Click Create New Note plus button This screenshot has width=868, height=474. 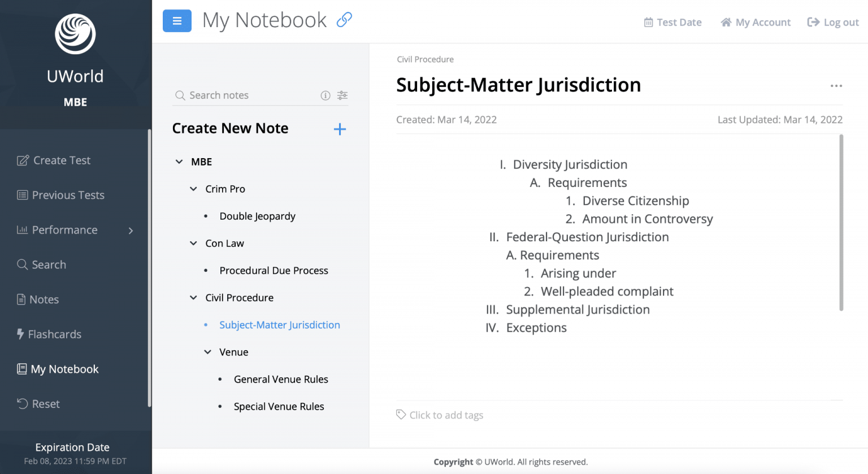pyautogui.click(x=340, y=129)
